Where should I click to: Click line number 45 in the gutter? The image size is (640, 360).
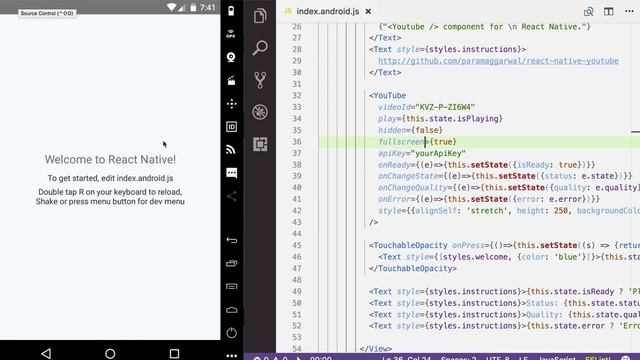pyautogui.click(x=297, y=245)
